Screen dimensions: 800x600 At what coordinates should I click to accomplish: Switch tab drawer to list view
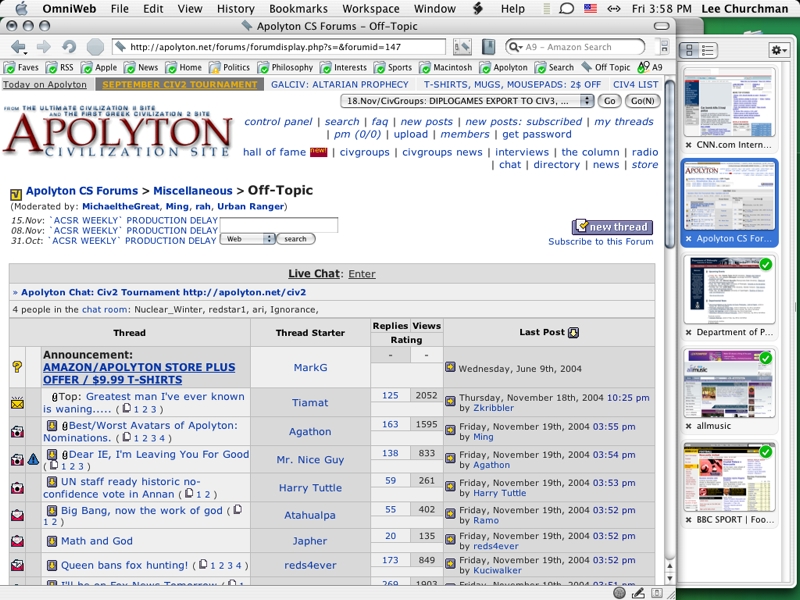pos(707,50)
